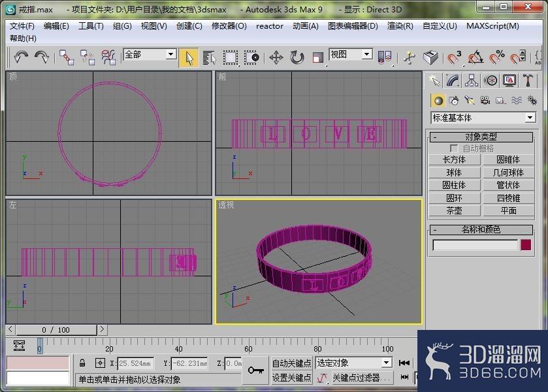
Task: Create a 长方体 box primitive
Action: pyautogui.click(x=454, y=160)
